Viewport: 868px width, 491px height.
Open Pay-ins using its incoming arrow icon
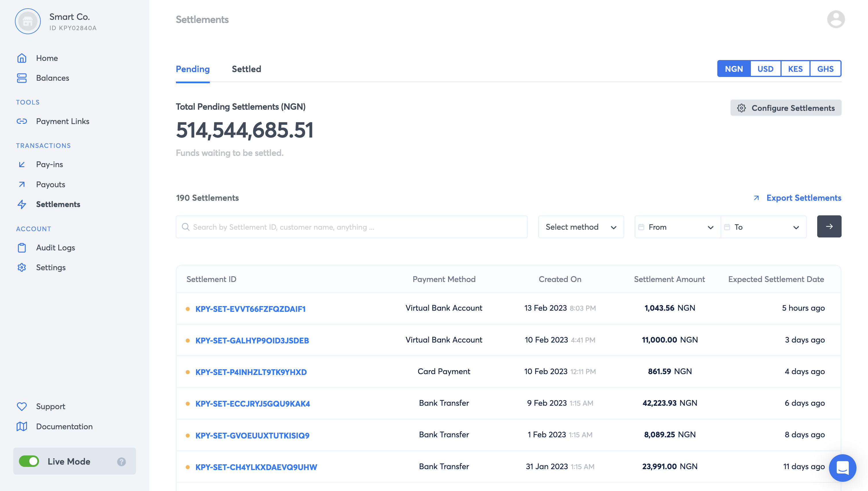[22, 165]
